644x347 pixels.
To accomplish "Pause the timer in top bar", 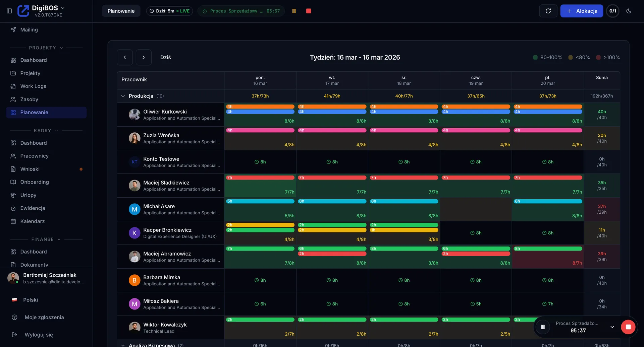I will coord(294,11).
